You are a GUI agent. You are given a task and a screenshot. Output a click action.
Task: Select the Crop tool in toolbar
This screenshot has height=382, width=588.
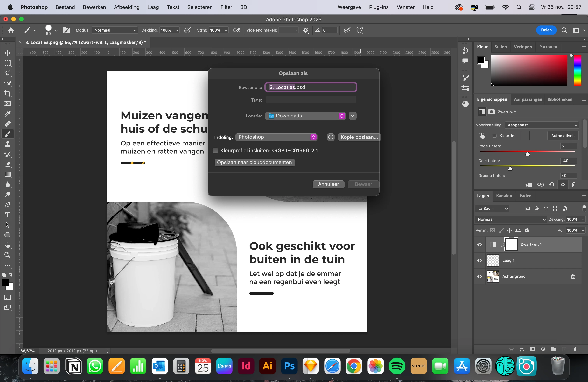coord(8,93)
